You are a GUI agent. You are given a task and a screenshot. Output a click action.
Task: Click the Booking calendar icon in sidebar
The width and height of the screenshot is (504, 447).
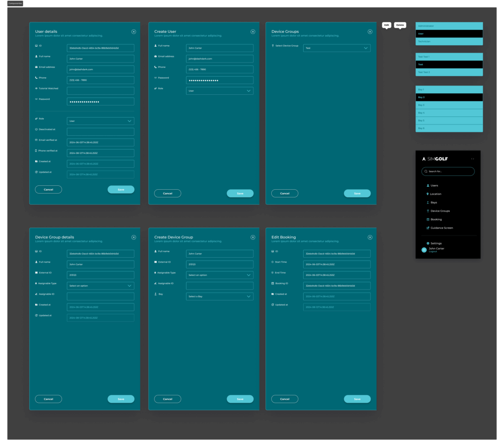pyautogui.click(x=427, y=219)
